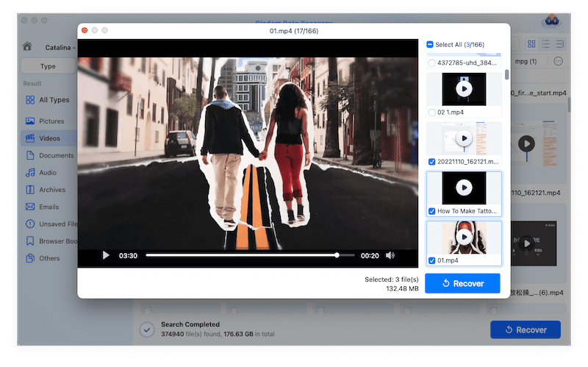Uncheck the 20221110_162121 video checkbox

(431, 161)
